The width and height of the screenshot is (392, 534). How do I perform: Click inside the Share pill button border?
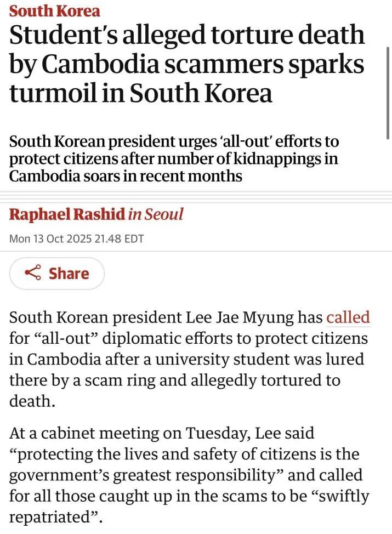(x=56, y=273)
